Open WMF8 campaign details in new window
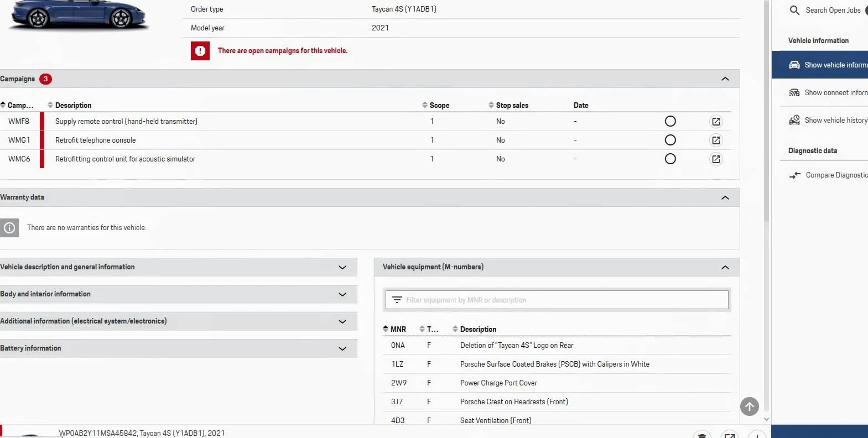The width and height of the screenshot is (868, 438). (x=716, y=122)
